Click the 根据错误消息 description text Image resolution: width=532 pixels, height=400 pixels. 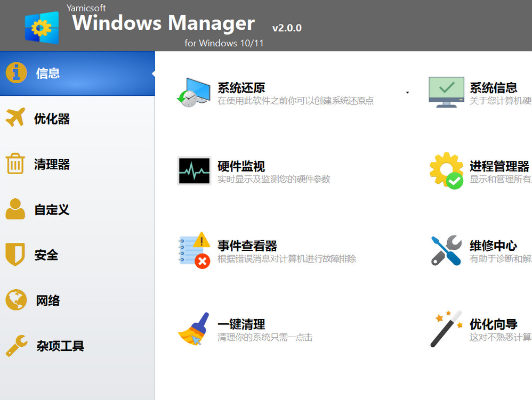[x=287, y=259]
